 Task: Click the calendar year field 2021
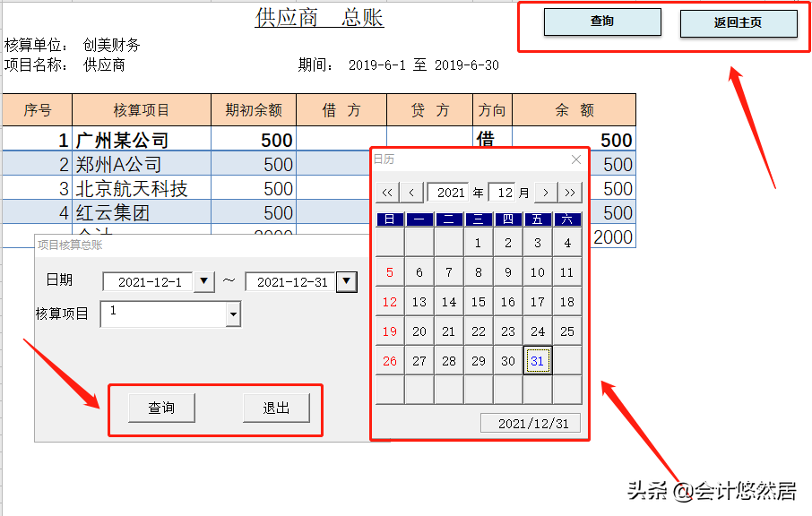(x=448, y=193)
